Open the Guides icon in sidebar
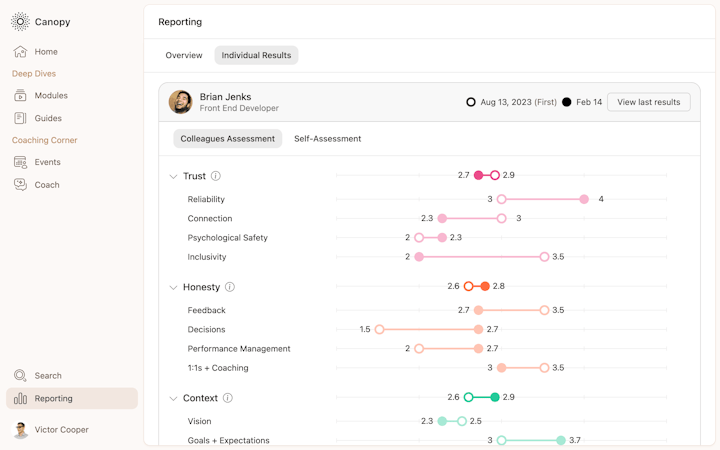This screenshot has width=720, height=450. pos(20,118)
